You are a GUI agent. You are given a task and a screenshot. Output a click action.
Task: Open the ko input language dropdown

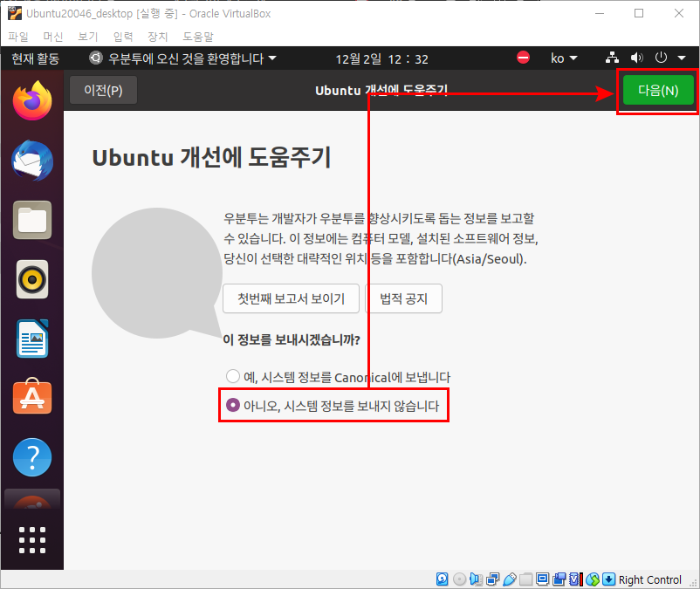564,58
